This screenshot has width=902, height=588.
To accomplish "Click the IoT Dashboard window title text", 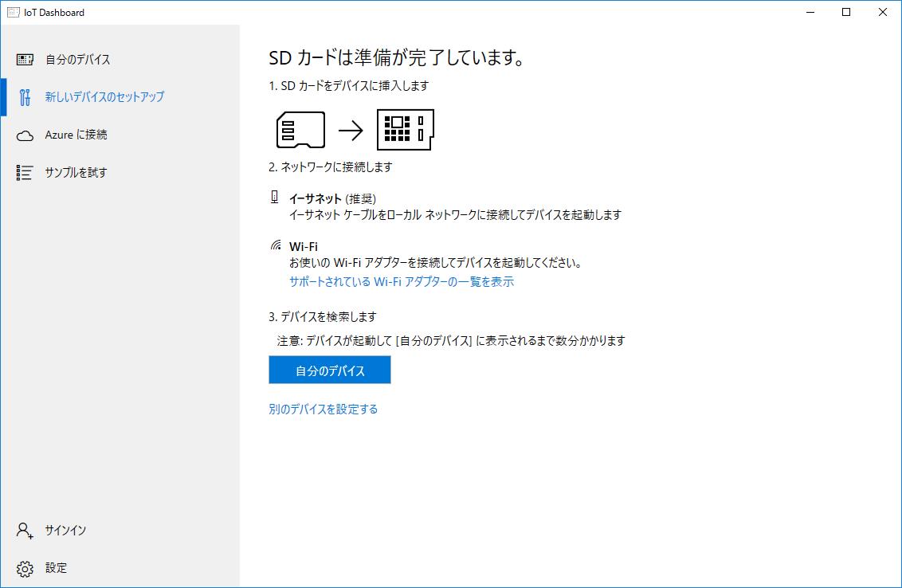I will [54, 13].
